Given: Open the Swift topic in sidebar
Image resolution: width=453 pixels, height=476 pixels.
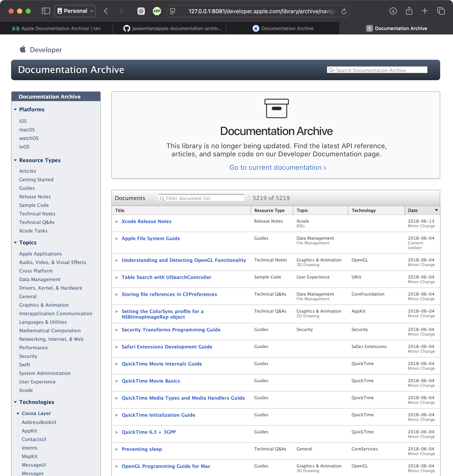Looking at the screenshot, I should [x=25, y=364].
